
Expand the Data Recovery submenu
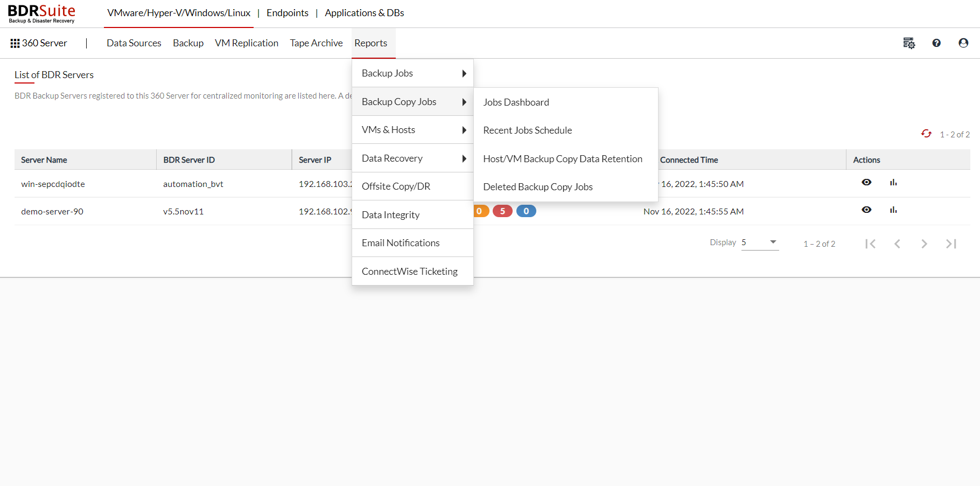click(x=412, y=158)
